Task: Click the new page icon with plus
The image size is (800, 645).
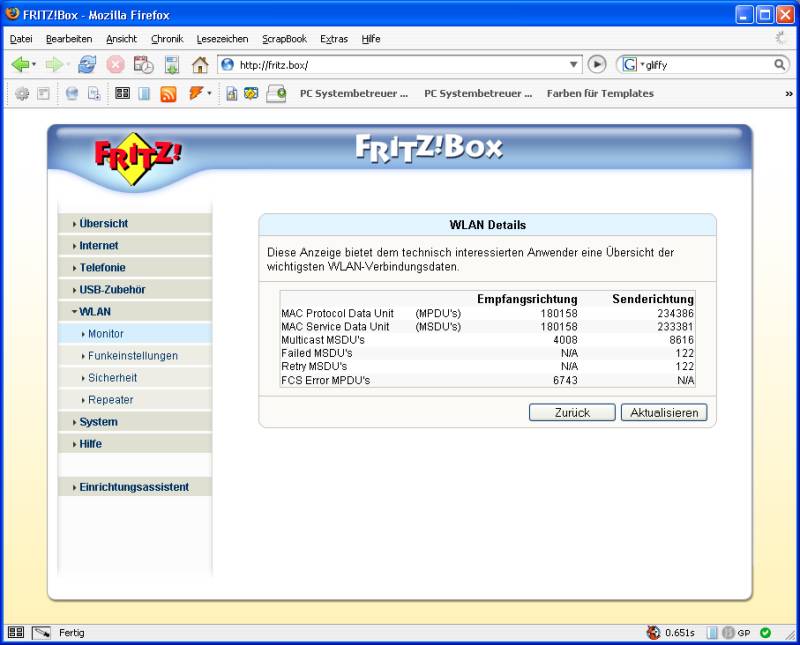Action: (x=94, y=93)
